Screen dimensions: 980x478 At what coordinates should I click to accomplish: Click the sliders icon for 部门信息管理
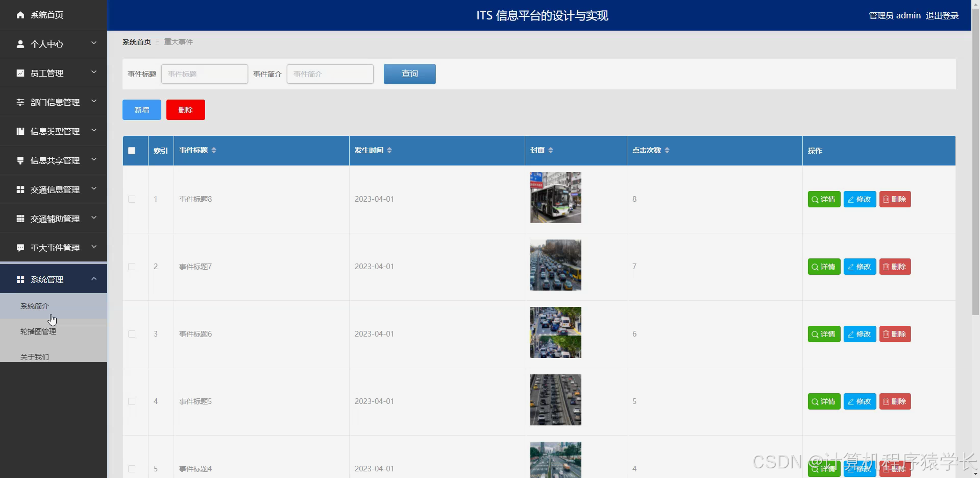pos(20,102)
